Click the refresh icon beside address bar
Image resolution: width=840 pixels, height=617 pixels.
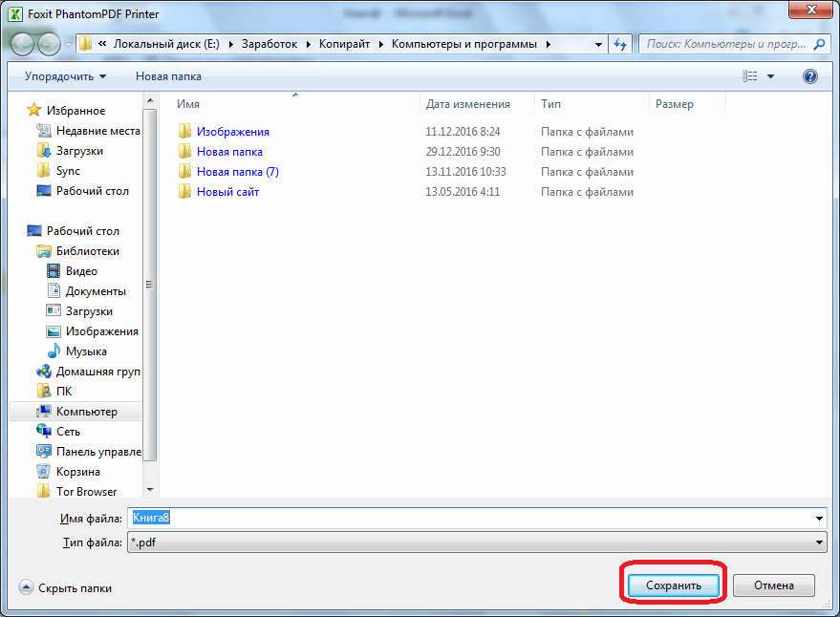pos(621,44)
